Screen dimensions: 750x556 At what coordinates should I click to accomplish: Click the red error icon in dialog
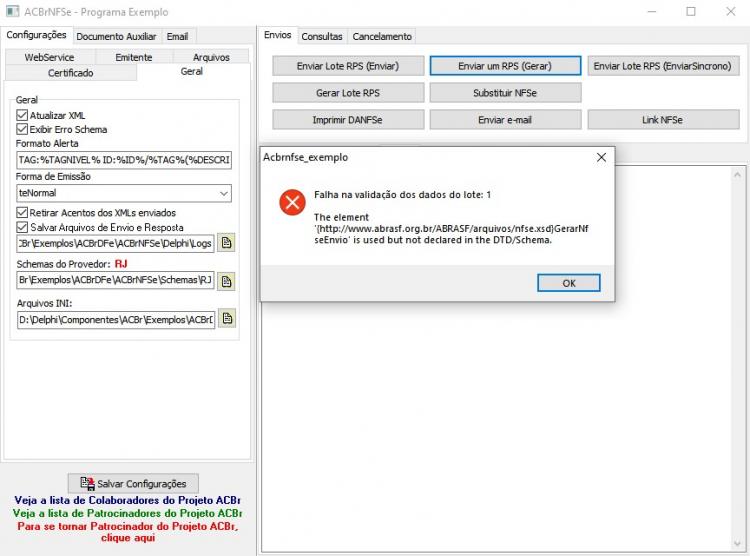click(x=292, y=202)
